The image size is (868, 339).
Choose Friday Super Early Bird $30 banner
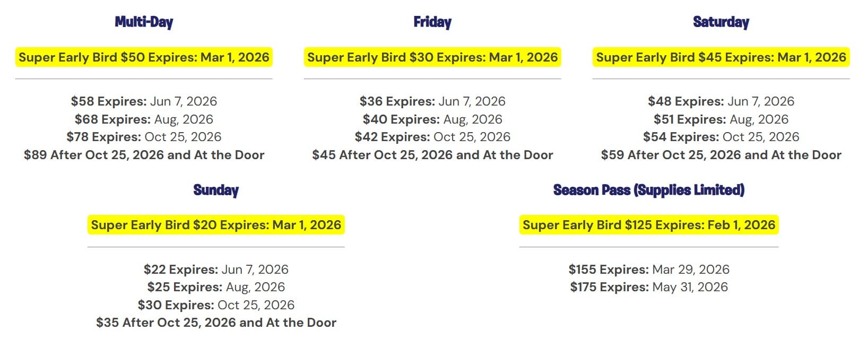432,57
